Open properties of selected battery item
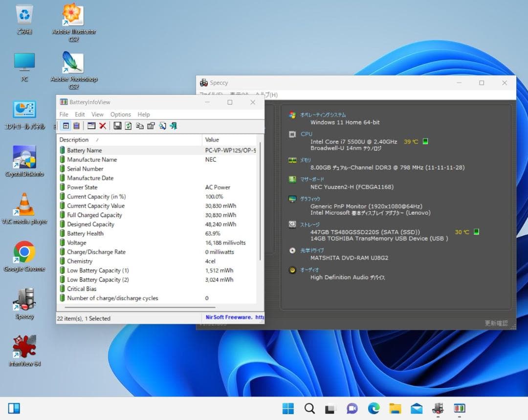 point(151,126)
